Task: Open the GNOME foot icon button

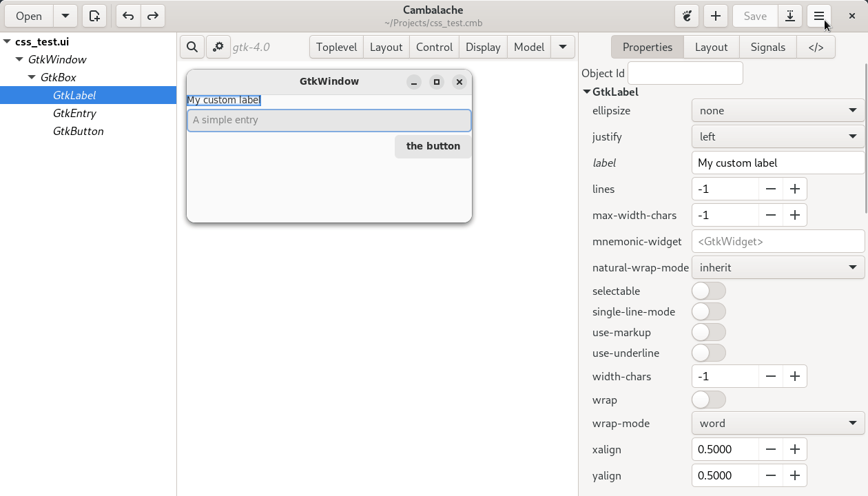Action: pyautogui.click(x=687, y=16)
